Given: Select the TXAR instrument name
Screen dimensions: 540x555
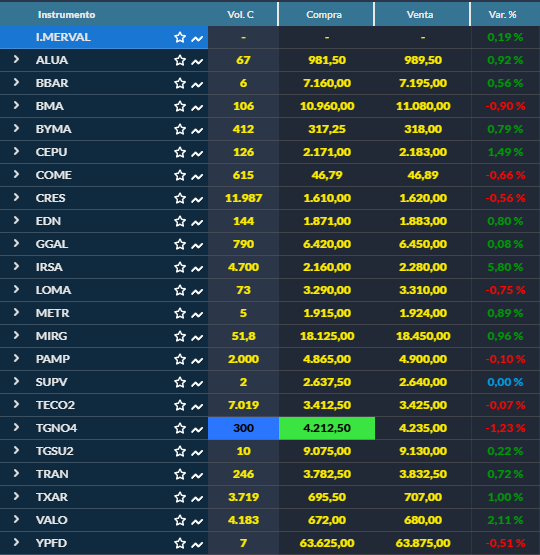Looking at the screenshot, I should click(x=52, y=497).
